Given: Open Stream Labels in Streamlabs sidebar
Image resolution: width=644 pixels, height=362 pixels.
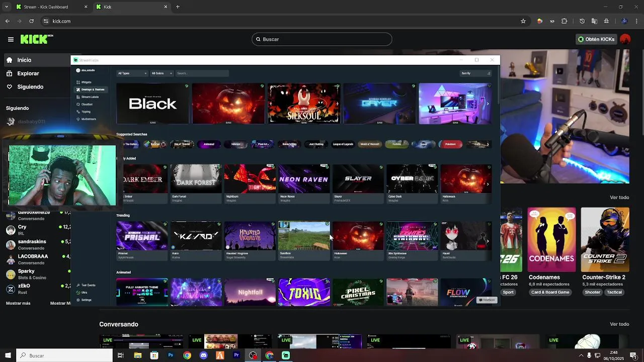Looking at the screenshot, I should tap(90, 97).
